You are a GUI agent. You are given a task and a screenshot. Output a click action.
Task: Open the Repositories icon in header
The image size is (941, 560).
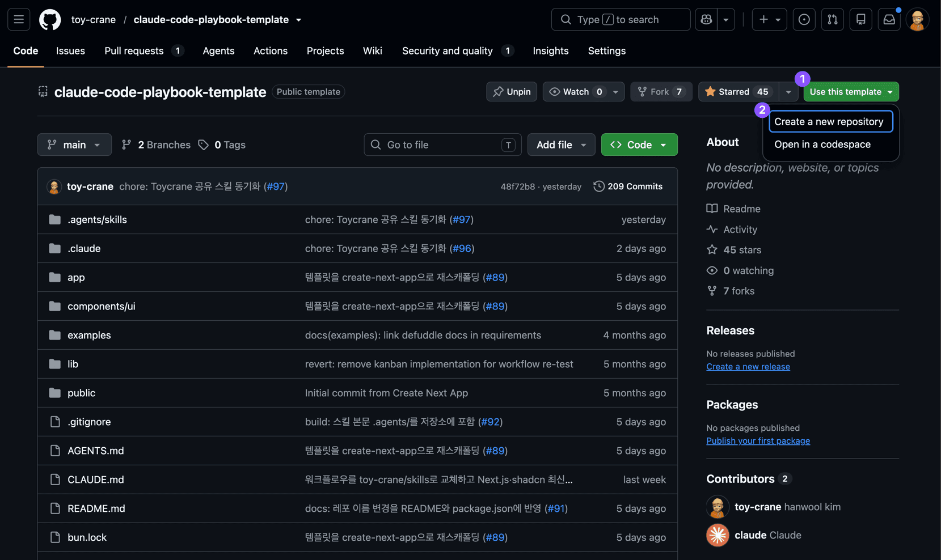860,19
